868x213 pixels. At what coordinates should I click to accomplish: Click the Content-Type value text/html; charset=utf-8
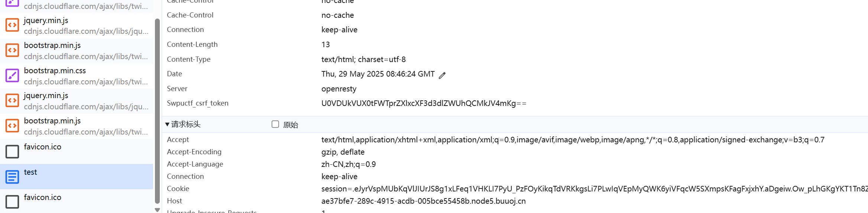pos(363,59)
